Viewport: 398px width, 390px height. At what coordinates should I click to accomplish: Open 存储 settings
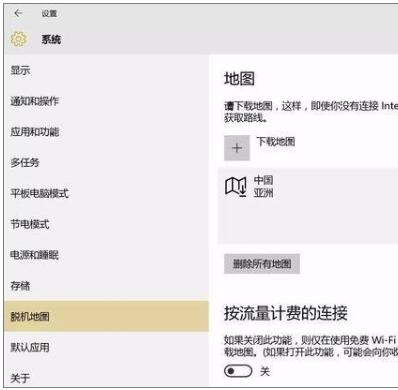pos(107,286)
